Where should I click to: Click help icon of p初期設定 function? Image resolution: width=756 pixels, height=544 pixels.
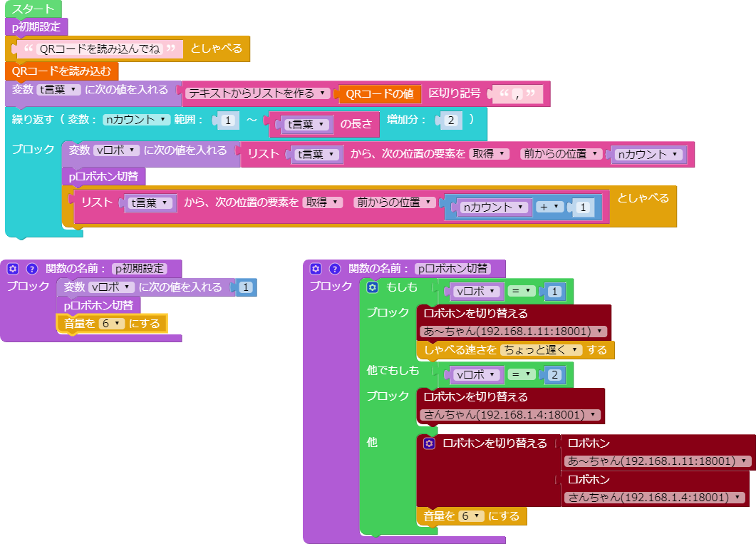click(x=32, y=269)
